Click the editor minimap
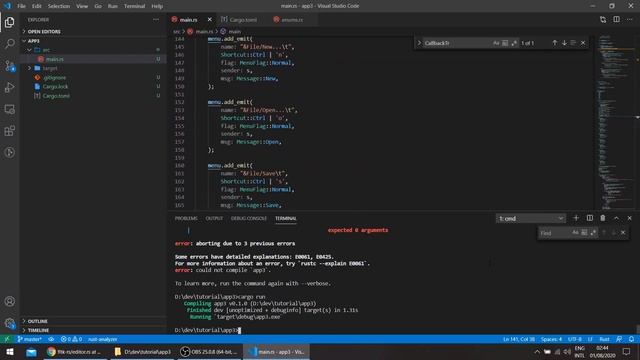640x360 pixels. click(x=616, y=122)
